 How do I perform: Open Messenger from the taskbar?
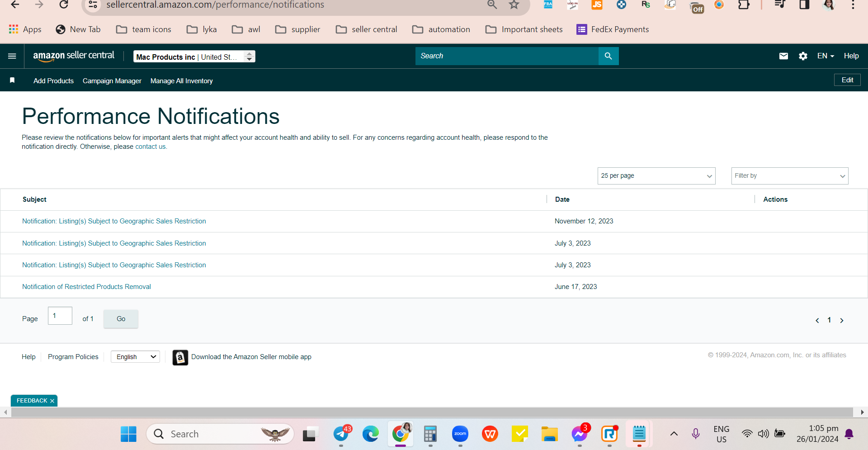pyautogui.click(x=580, y=434)
